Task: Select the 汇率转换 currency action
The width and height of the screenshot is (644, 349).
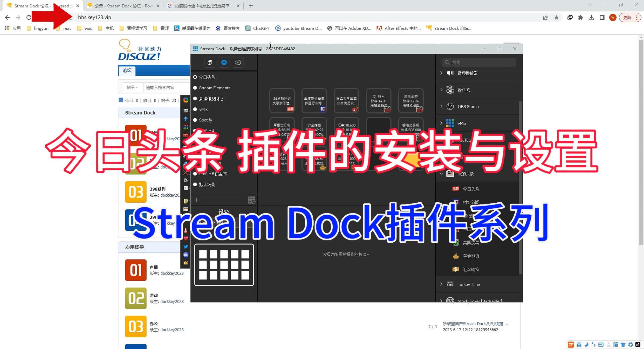Action: [471, 270]
